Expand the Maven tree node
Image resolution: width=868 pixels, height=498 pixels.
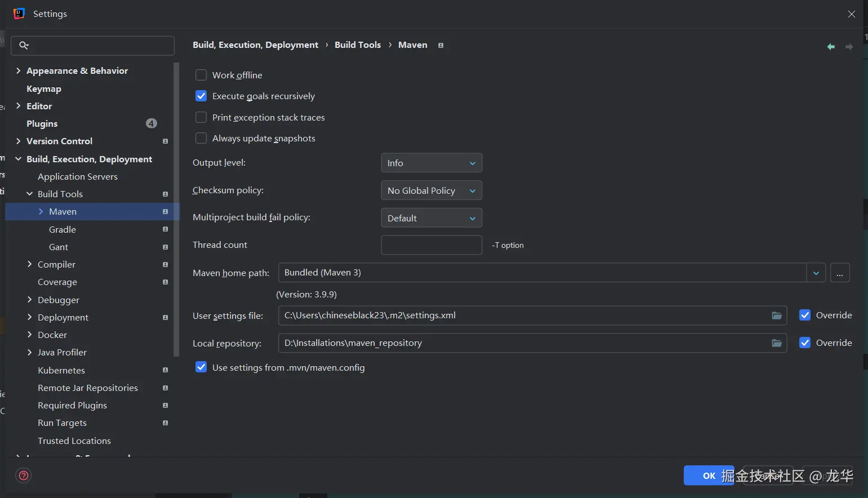(41, 212)
